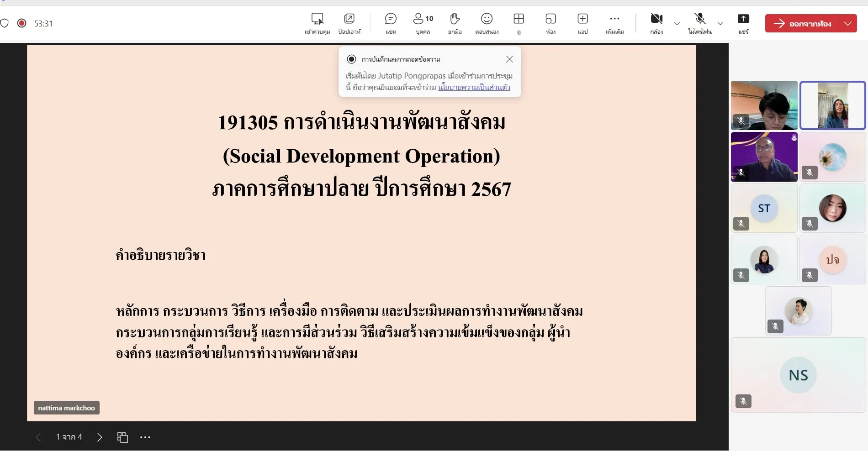
Task: Expand leave meeting options chevron
Action: pyautogui.click(x=848, y=23)
